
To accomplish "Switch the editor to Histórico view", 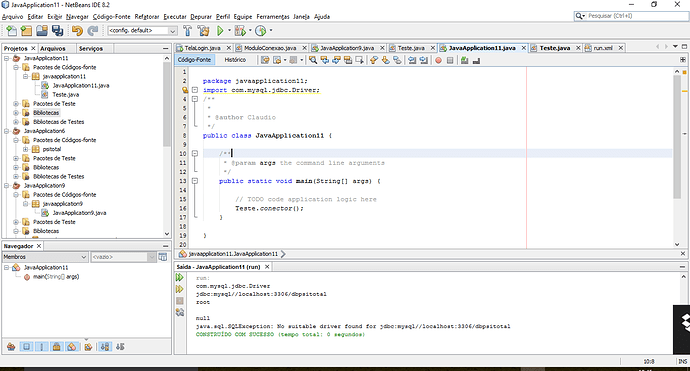I will tap(235, 60).
